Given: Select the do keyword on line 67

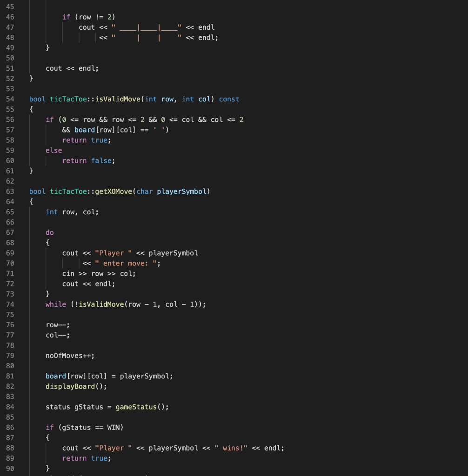Looking at the screenshot, I should pos(49,232).
